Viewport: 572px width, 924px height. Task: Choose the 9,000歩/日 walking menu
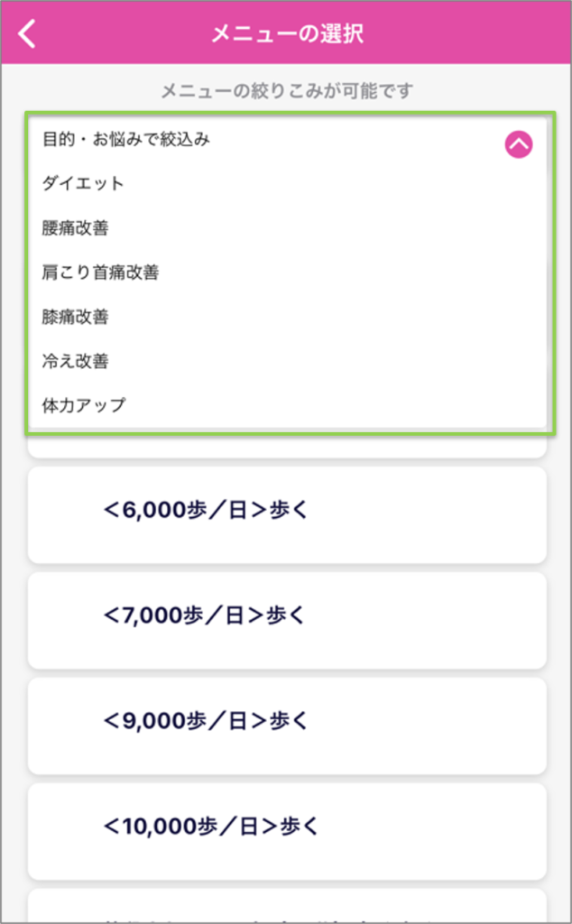click(x=287, y=725)
